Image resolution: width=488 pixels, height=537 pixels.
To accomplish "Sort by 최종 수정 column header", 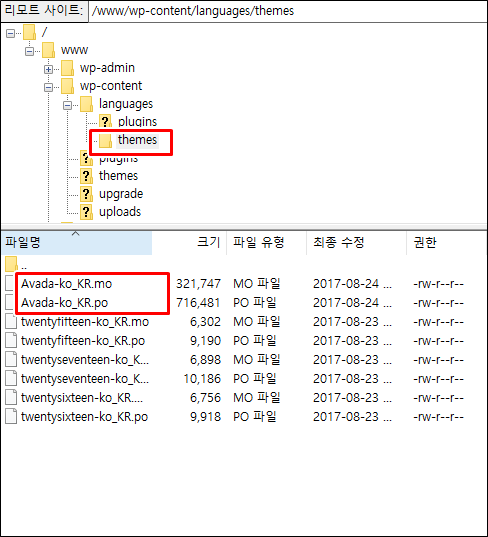I will coord(356,243).
